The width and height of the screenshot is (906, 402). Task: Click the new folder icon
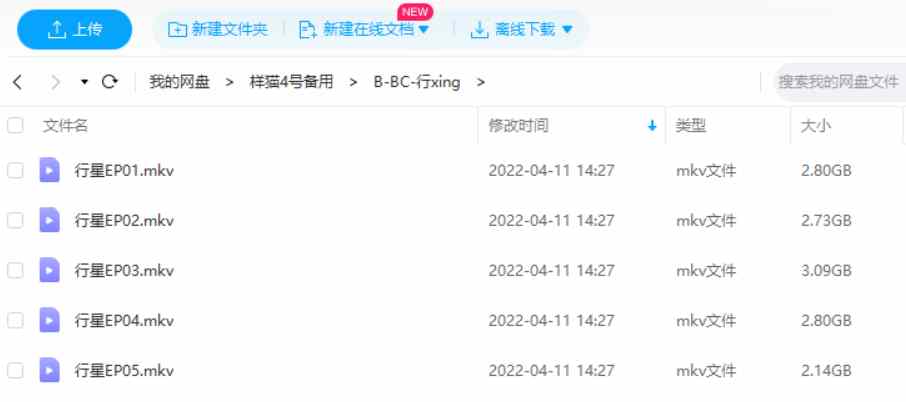177,29
